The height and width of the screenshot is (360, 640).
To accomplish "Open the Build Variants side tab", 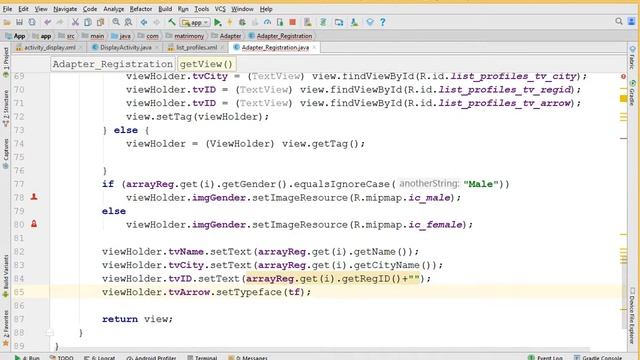I will coord(6,277).
